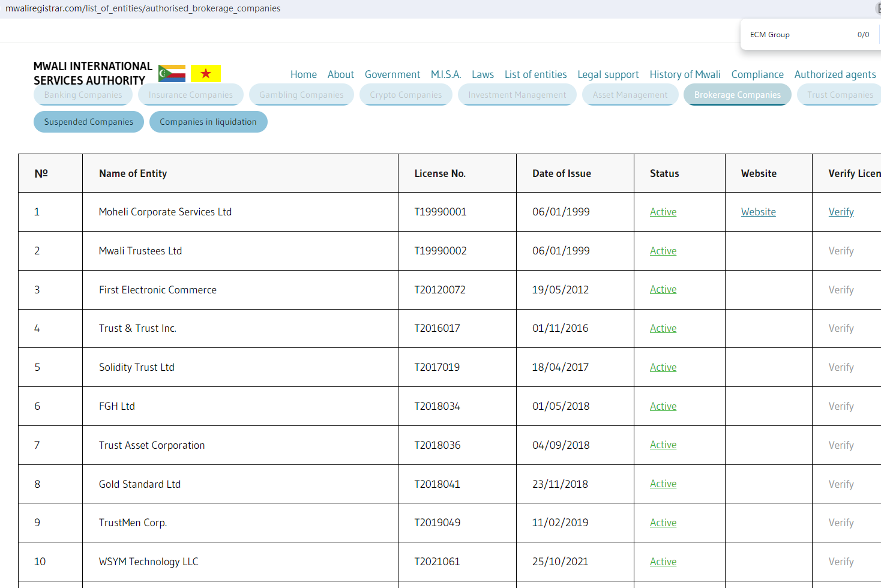881x588 pixels.
Task: Open the Trust Companies tab
Action: [x=840, y=95]
